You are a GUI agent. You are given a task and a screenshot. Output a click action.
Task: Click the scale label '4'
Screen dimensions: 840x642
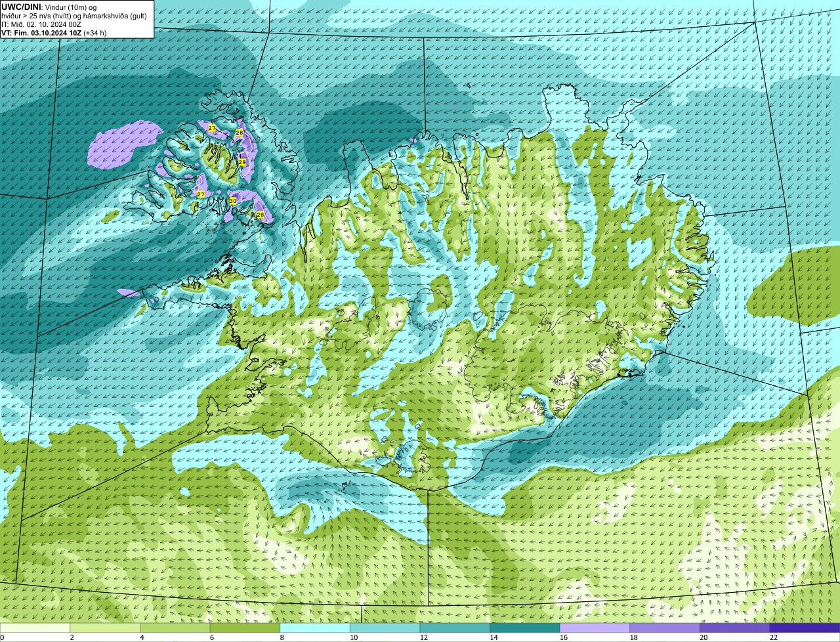[142, 637]
